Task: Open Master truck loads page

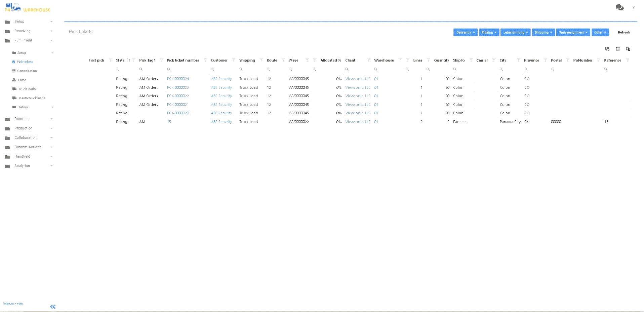Action: (32, 98)
